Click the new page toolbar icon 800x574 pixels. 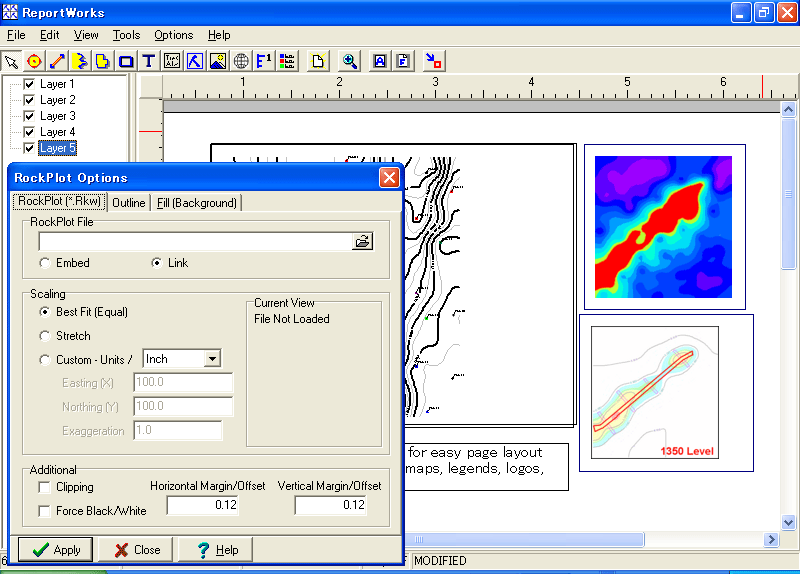318,62
